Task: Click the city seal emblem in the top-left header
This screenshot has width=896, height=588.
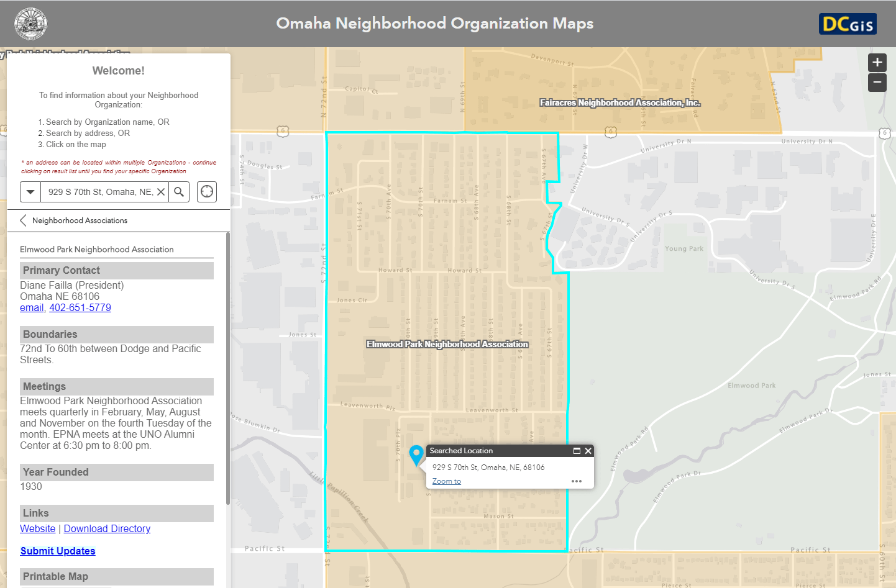Action: point(30,24)
